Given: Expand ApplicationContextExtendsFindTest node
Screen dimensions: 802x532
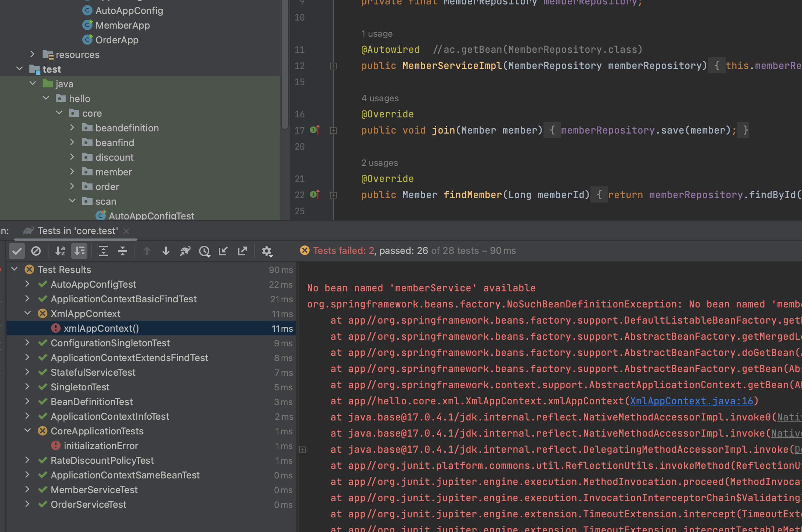Looking at the screenshot, I should click(x=27, y=357).
